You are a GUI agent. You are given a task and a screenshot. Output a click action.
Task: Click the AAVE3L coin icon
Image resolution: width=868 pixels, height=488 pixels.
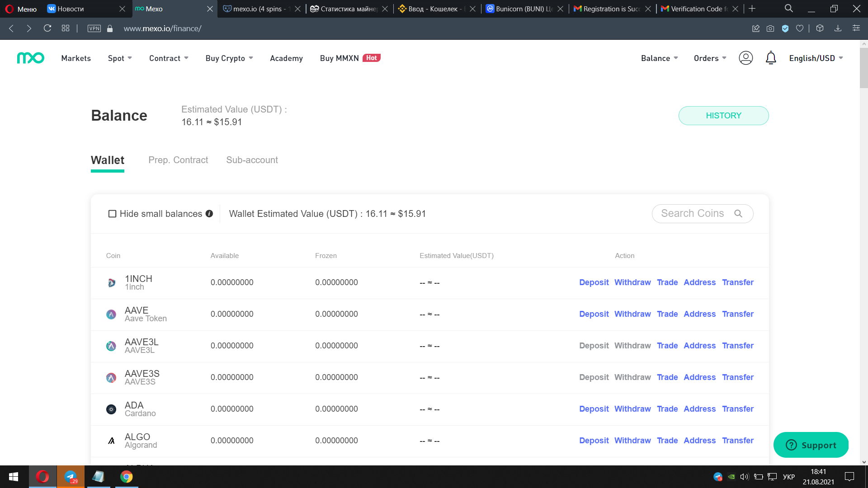coord(111,346)
